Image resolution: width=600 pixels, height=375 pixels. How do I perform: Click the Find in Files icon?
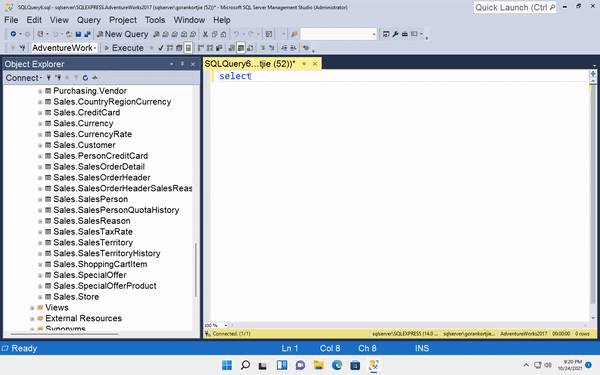[294, 34]
